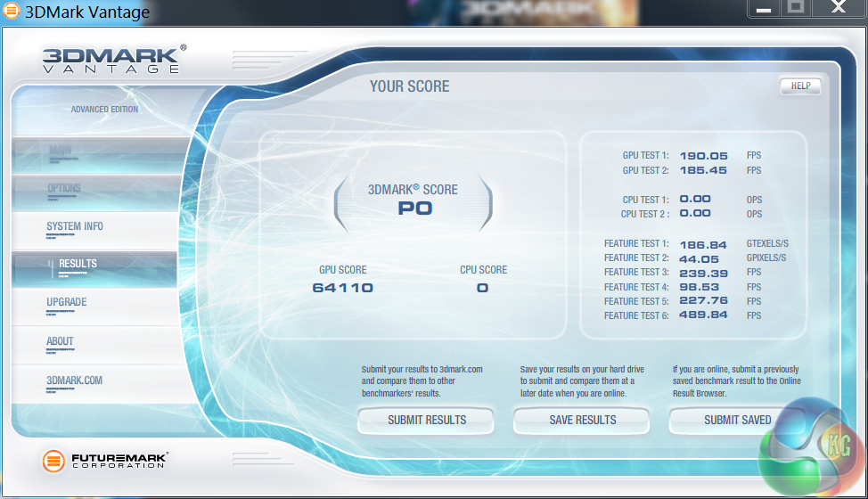Image resolution: width=868 pixels, height=499 pixels.
Task: Click GPU Test 2 value 185.45
Action: [704, 170]
